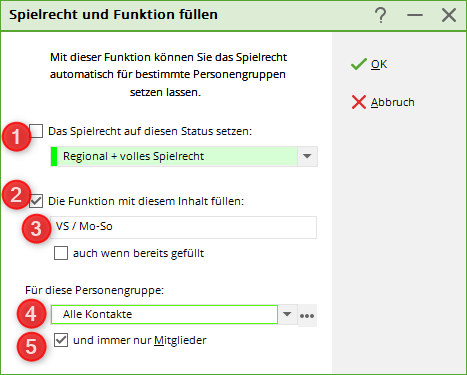Click the red number 4 badge
Screen dimensions: 467x375
(x=31, y=314)
